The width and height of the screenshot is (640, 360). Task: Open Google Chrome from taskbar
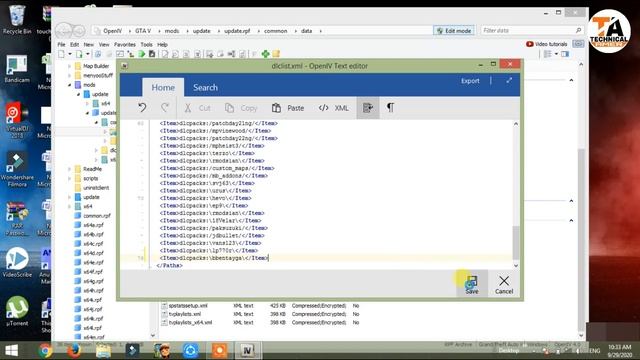[46, 351]
